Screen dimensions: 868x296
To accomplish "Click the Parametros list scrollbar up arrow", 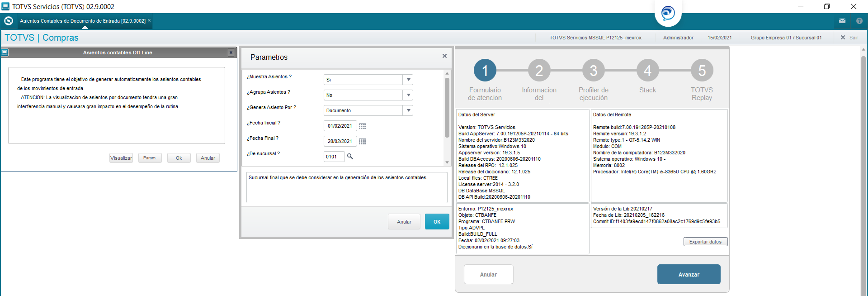I will [447, 73].
